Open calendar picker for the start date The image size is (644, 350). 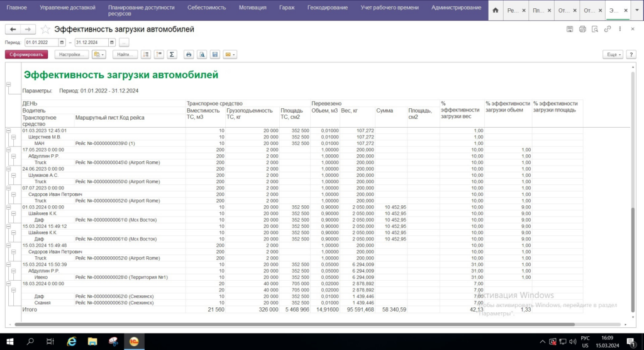[62, 42]
